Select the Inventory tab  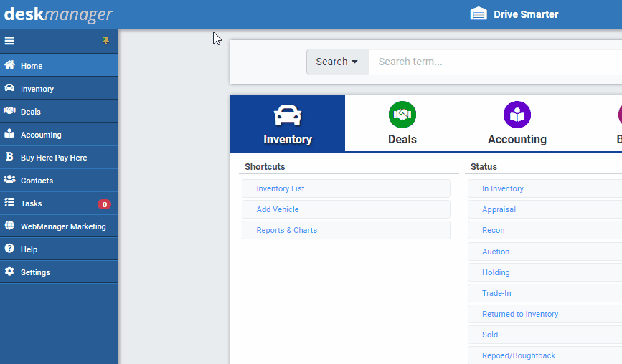click(x=288, y=123)
